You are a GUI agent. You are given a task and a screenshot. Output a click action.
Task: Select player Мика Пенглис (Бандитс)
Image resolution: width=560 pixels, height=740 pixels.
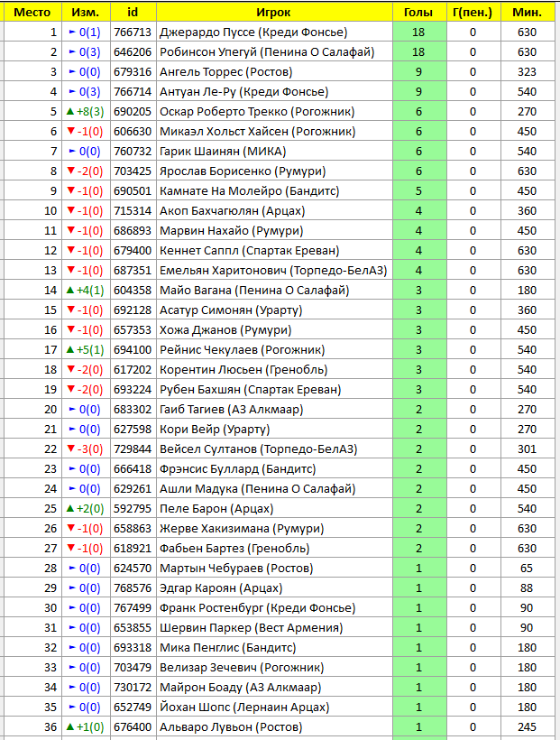tap(228, 648)
